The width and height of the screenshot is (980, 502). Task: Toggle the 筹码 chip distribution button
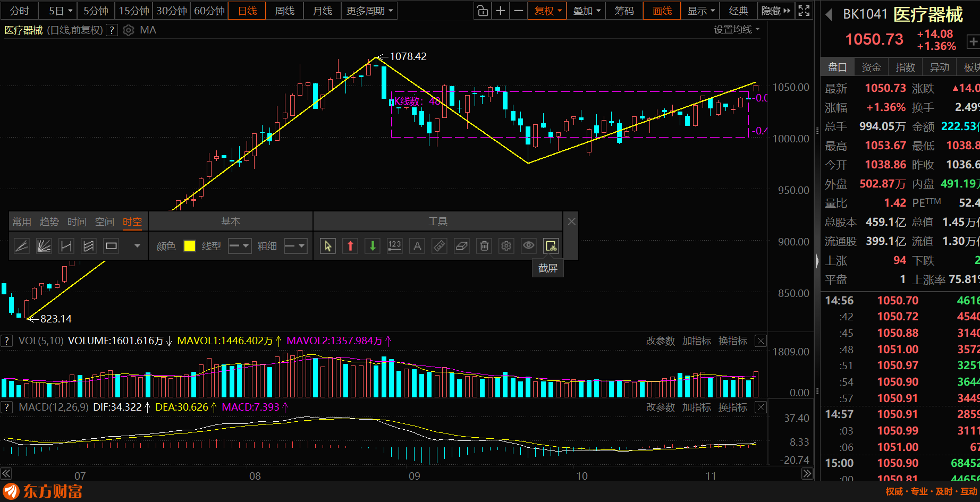click(x=624, y=11)
